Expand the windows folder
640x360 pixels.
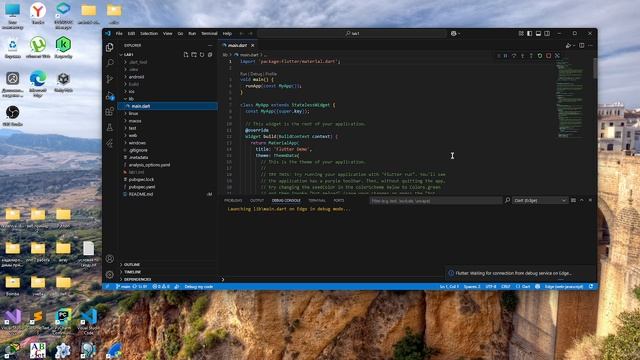167,143
